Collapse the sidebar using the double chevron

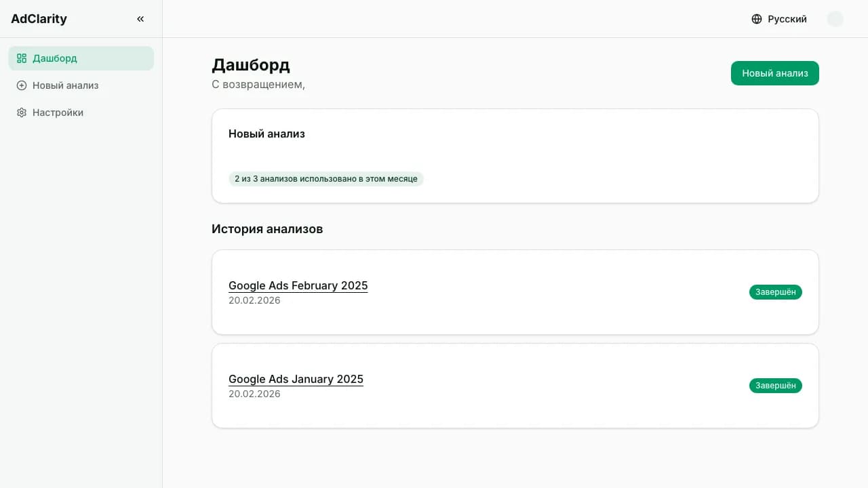pyautogui.click(x=140, y=19)
